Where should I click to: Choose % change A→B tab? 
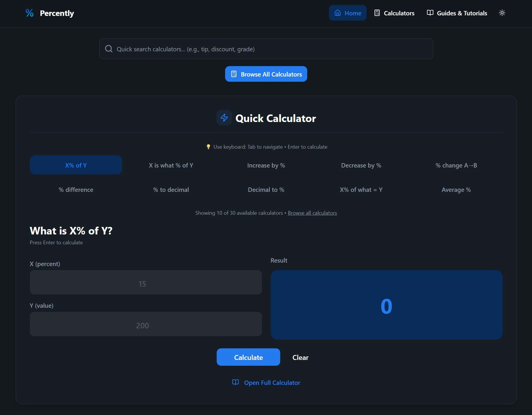pos(456,165)
